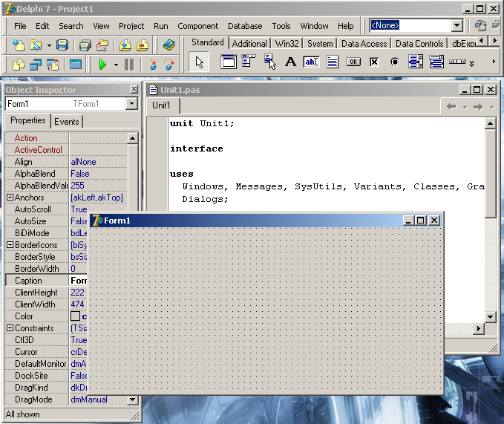Choose the ListBox component
This screenshot has width=504, height=424.
416,62
